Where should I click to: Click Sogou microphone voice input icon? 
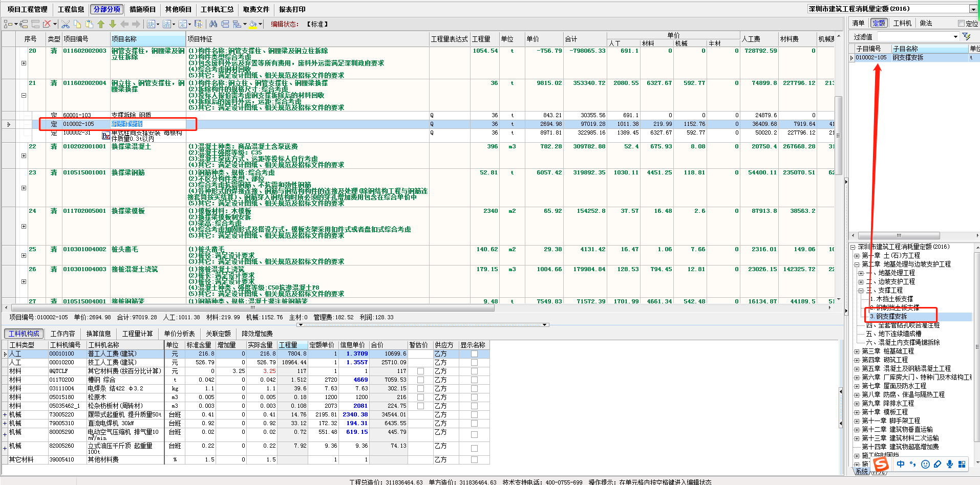click(x=950, y=464)
